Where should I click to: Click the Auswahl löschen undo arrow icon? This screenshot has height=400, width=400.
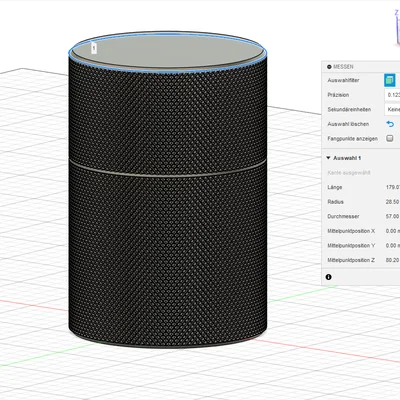390,124
